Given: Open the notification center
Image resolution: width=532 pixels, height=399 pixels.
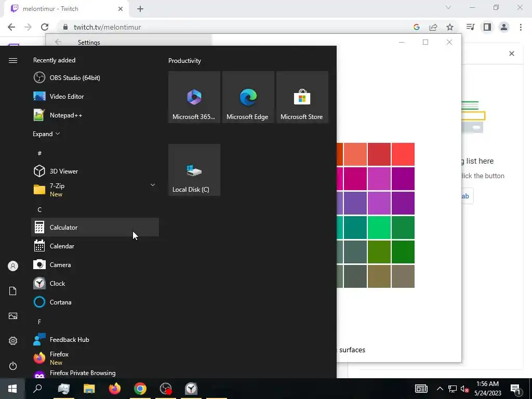Looking at the screenshot, I should pyautogui.click(x=516, y=389).
